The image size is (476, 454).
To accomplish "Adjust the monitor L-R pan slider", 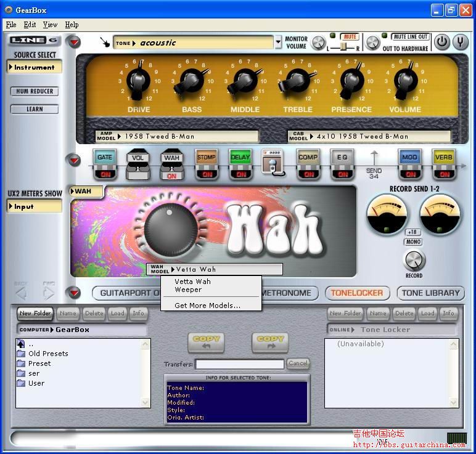I will 343,47.
